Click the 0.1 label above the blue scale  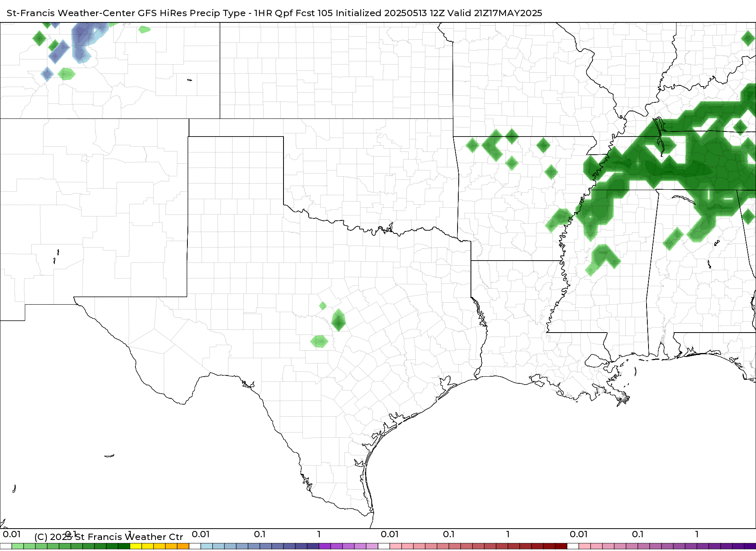260,534
